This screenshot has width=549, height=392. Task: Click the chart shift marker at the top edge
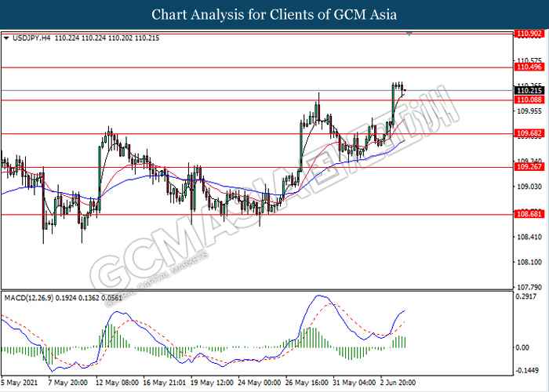(x=409, y=34)
